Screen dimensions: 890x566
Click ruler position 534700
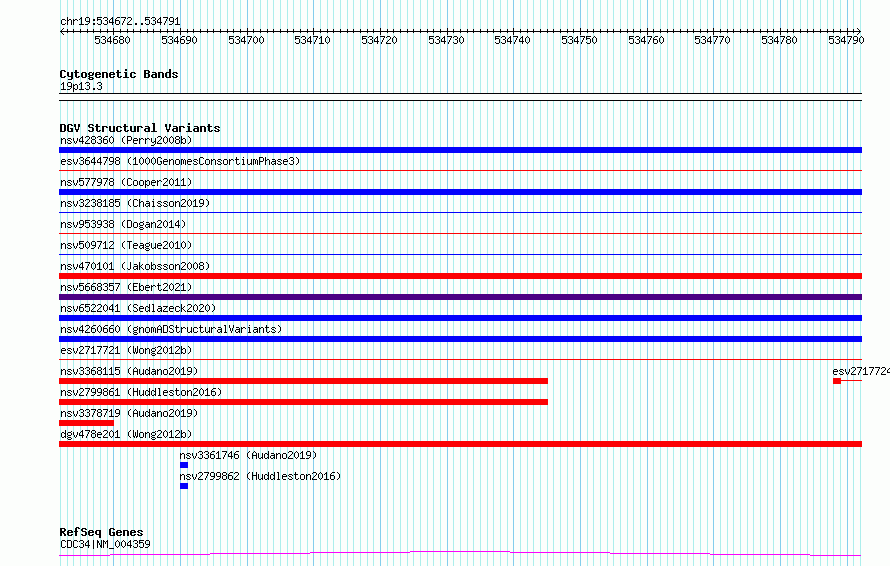pyautogui.click(x=246, y=40)
